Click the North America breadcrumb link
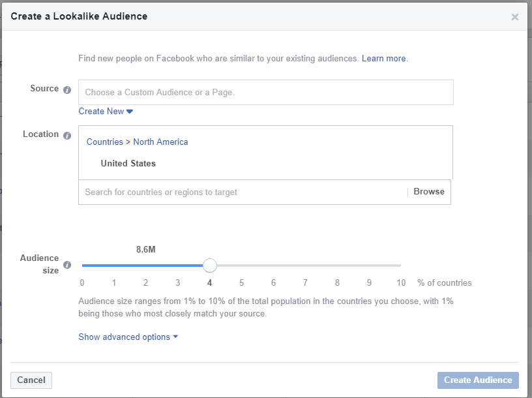Image resolution: width=532 pixels, height=398 pixels. tap(160, 142)
